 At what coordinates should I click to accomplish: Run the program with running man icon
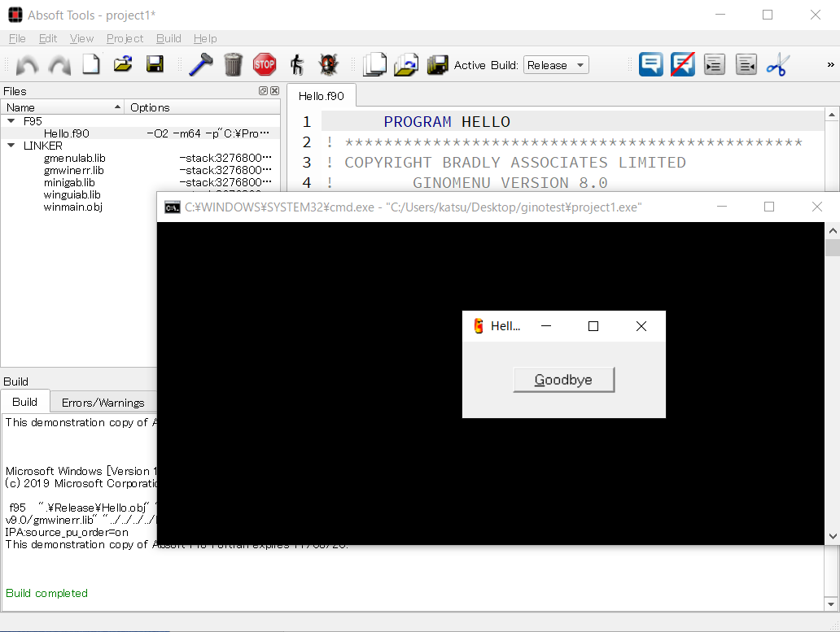click(x=297, y=65)
